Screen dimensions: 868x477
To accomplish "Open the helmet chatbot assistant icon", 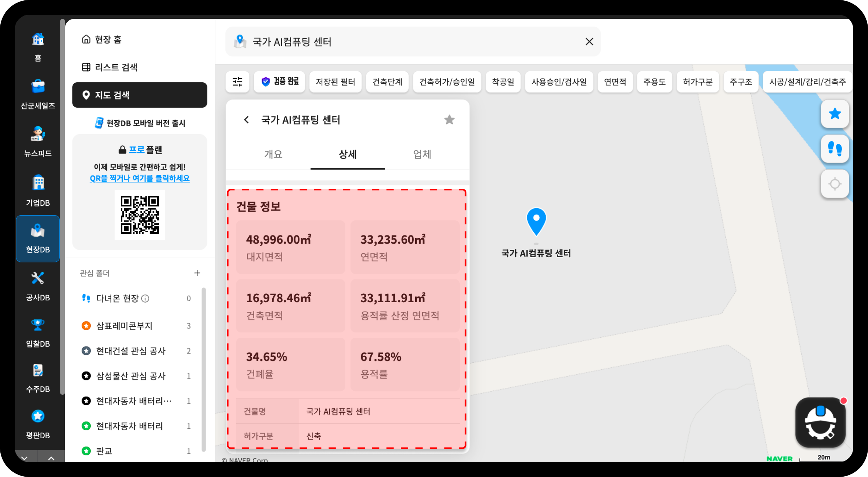I will click(x=820, y=422).
